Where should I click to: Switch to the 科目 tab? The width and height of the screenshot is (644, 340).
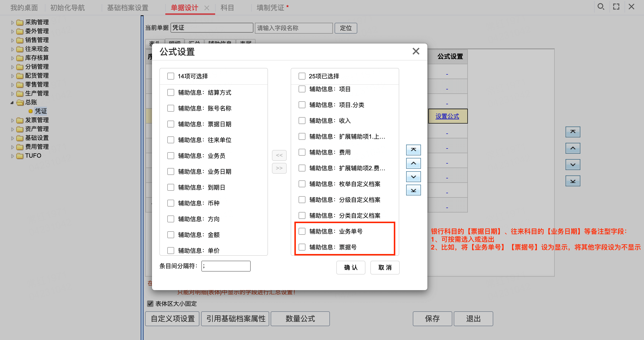click(x=227, y=8)
